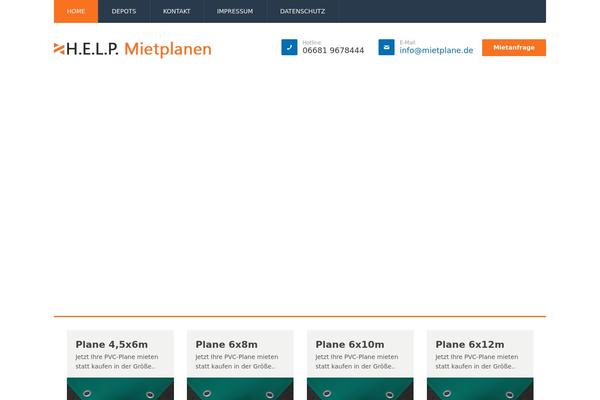The width and height of the screenshot is (600, 400).
Task: Open the KONTAKT page
Action: tap(176, 11)
